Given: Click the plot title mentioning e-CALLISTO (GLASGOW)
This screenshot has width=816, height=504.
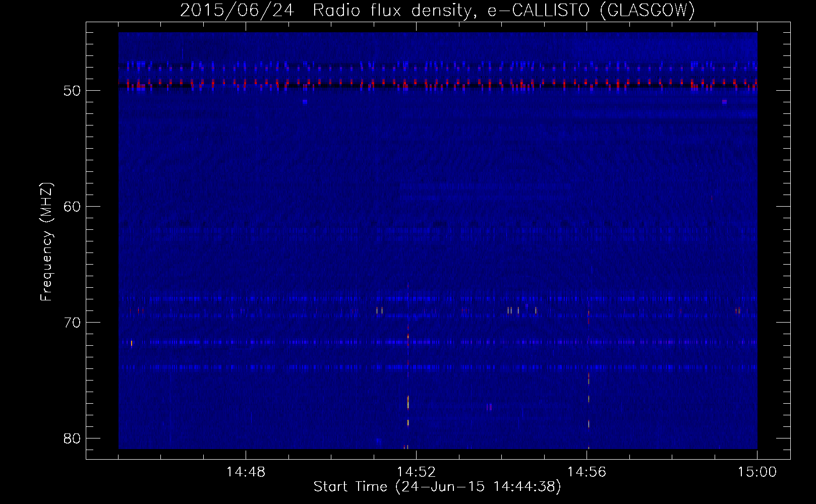Looking at the screenshot, I should pos(437,10).
